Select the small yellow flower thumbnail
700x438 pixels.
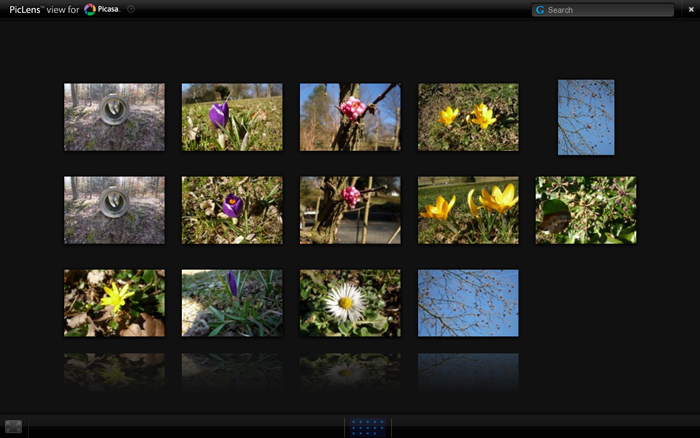click(114, 303)
